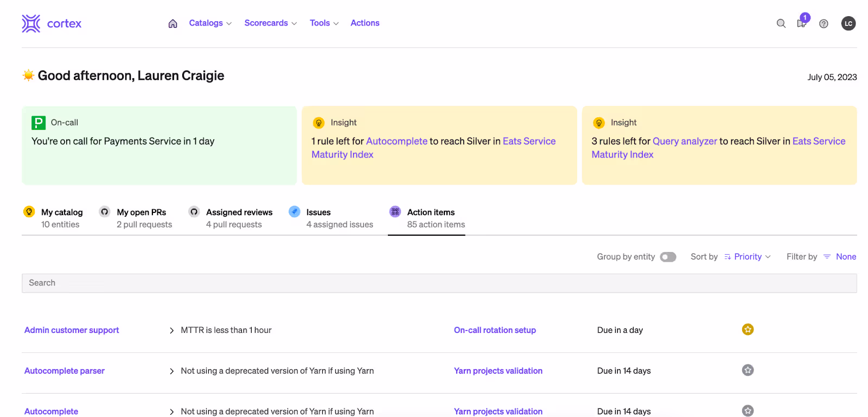
Task: Open the Filter by None selector
Action: tap(840, 257)
